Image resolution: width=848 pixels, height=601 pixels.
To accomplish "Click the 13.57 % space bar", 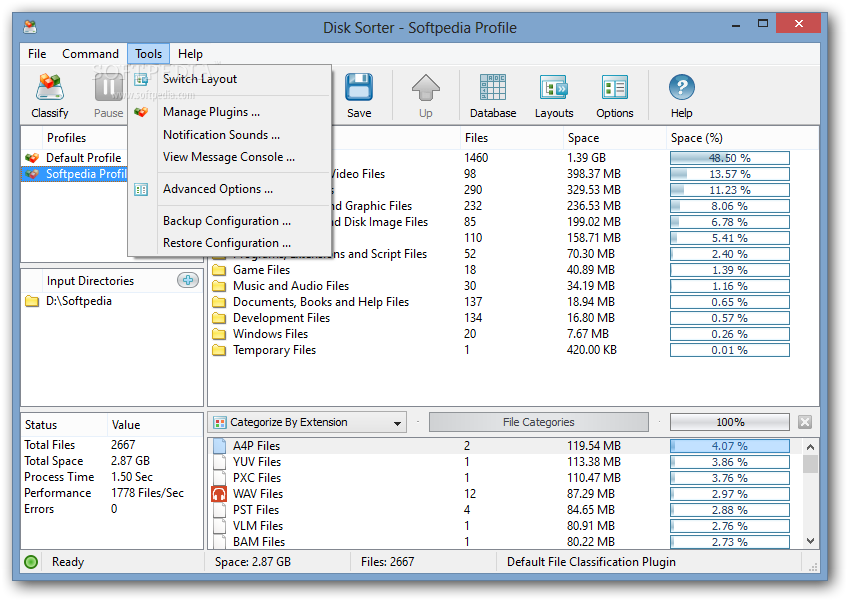I will [x=730, y=174].
